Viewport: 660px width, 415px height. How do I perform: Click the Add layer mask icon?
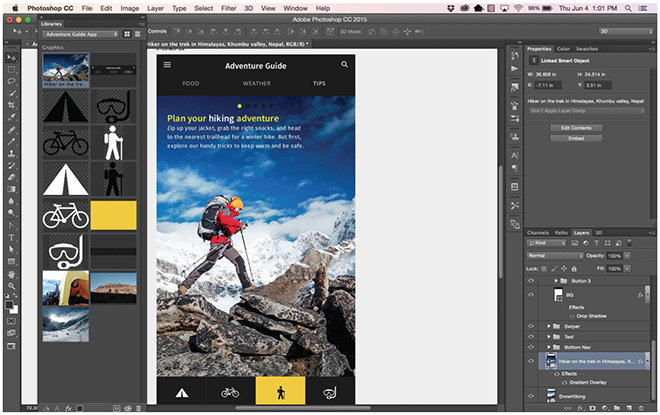click(593, 408)
